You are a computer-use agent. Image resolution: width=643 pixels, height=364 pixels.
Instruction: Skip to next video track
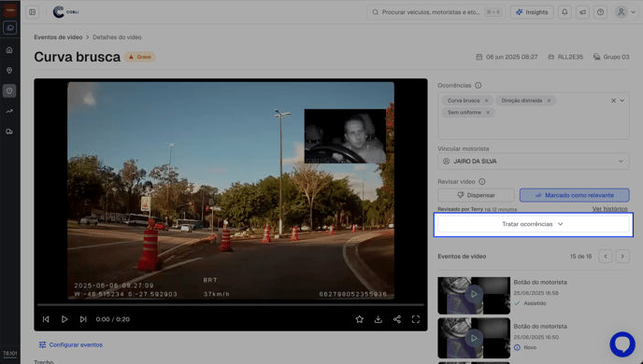[83, 319]
